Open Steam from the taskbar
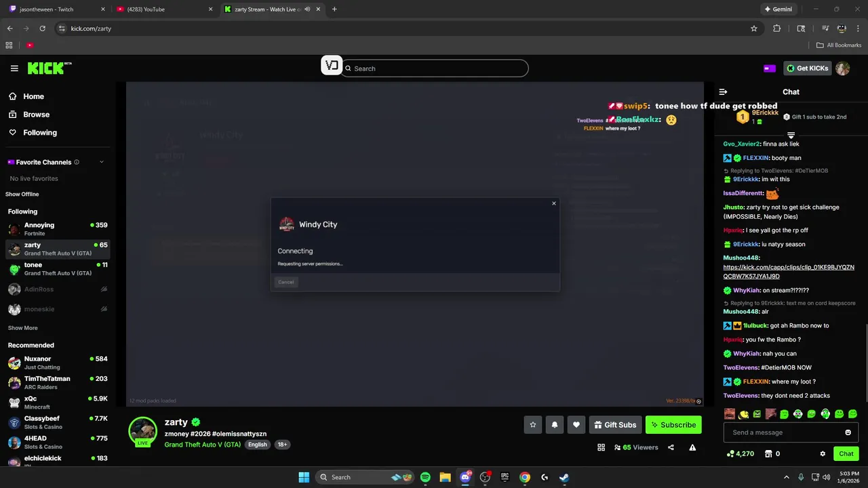 pyautogui.click(x=564, y=477)
